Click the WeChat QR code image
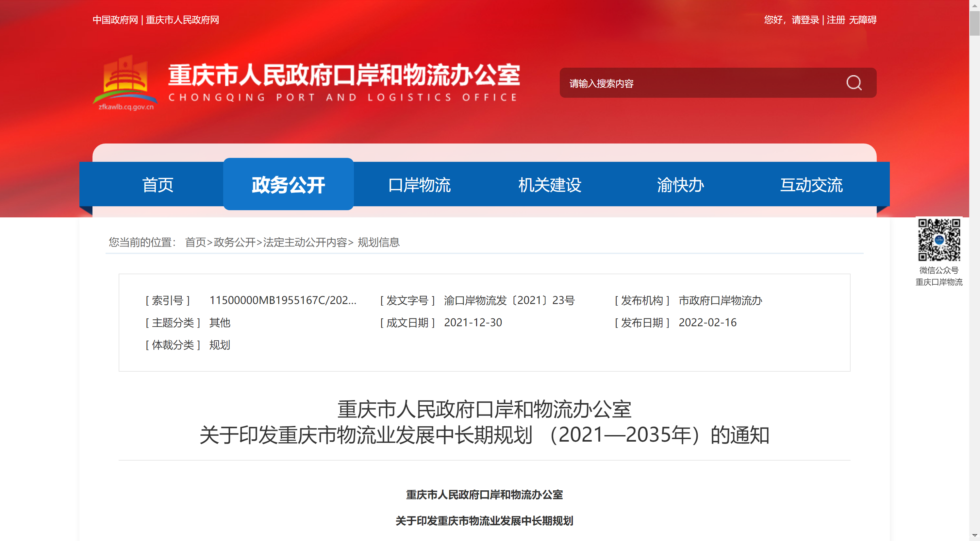 938,240
